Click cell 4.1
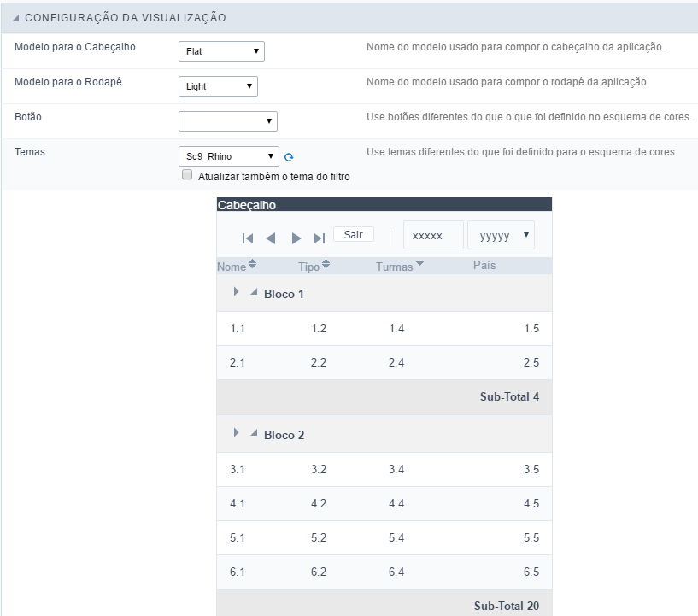Image resolution: width=698 pixels, height=616 pixels. [238, 504]
